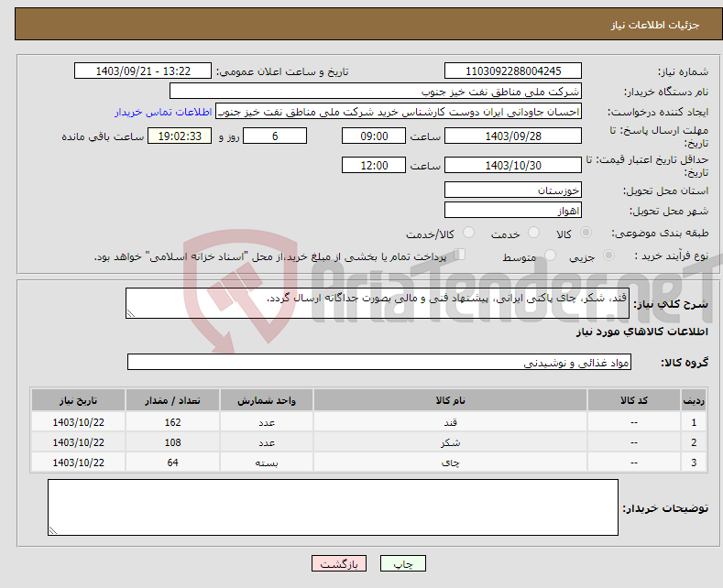Click the شکر item name cell
This screenshot has width=723, height=588.
[450, 442]
